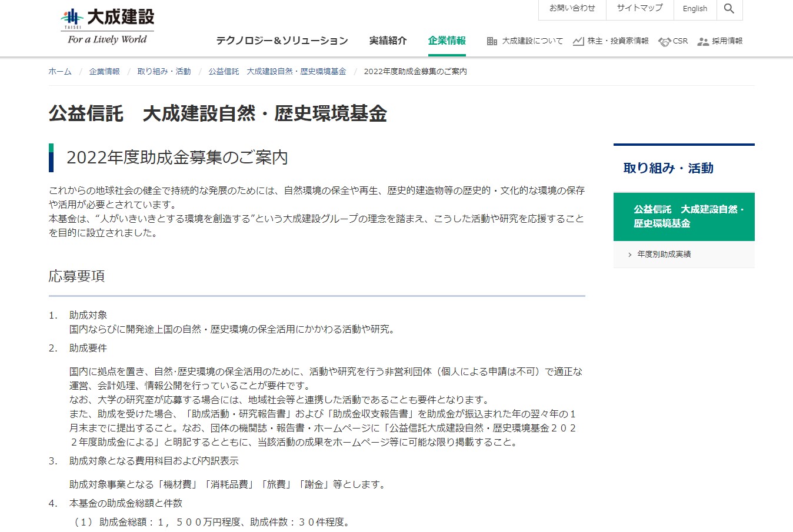This screenshot has height=532, width=793.
Task: Expand 年度別助成実績 in the sidebar
Action: pyautogui.click(x=664, y=254)
